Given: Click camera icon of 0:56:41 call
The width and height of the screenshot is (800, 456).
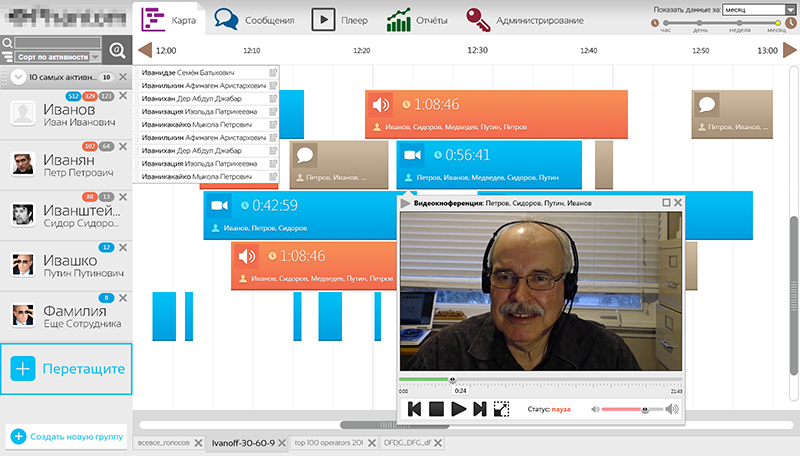Looking at the screenshot, I should tap(412, 155).
